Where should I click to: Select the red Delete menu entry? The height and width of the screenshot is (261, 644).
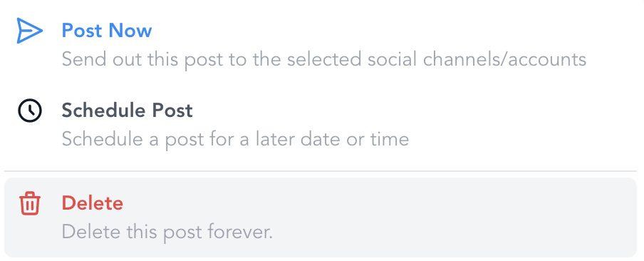321,217
